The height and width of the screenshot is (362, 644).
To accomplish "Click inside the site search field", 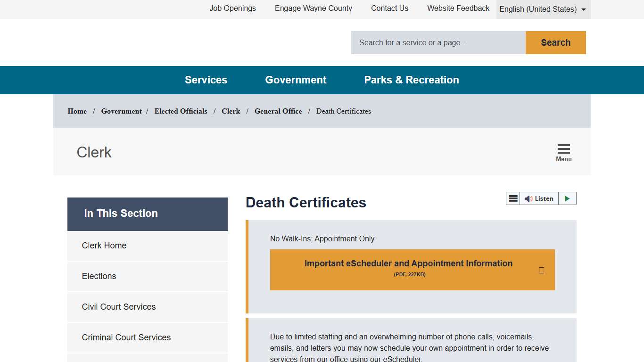I will (438, 42).
